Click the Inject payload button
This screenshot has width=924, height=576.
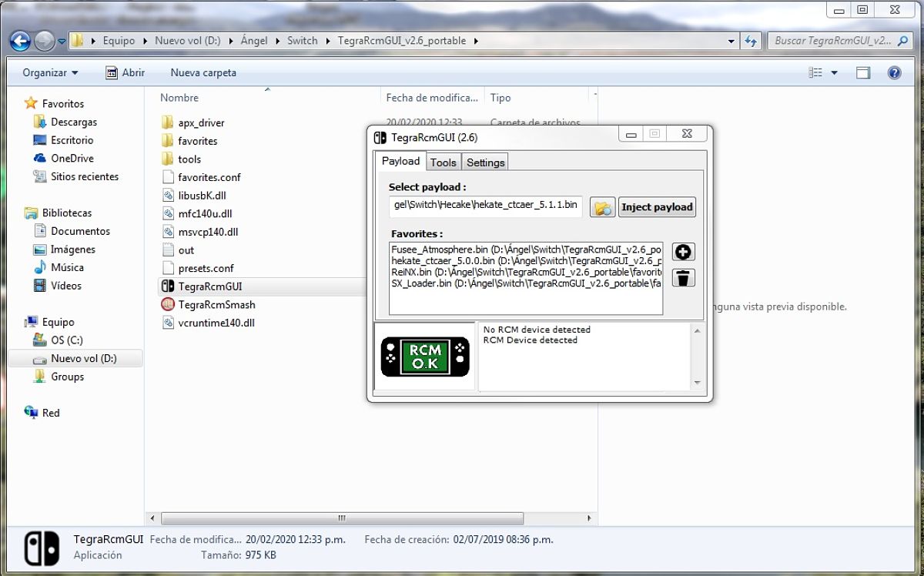point(657,207)
